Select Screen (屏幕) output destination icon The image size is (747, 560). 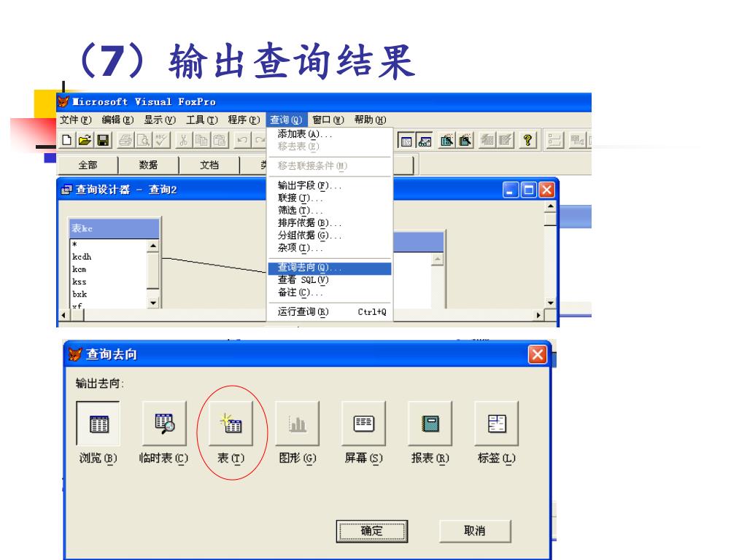[x=364, y=424]
